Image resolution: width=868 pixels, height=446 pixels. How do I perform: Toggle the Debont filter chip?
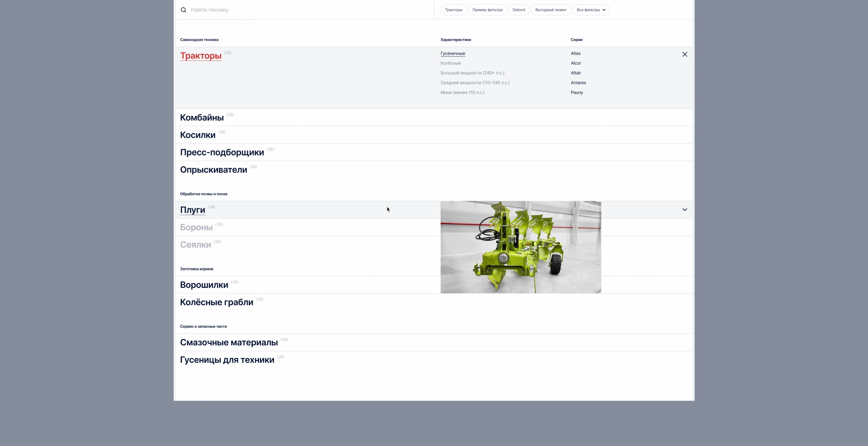click(x=519, y=10)
